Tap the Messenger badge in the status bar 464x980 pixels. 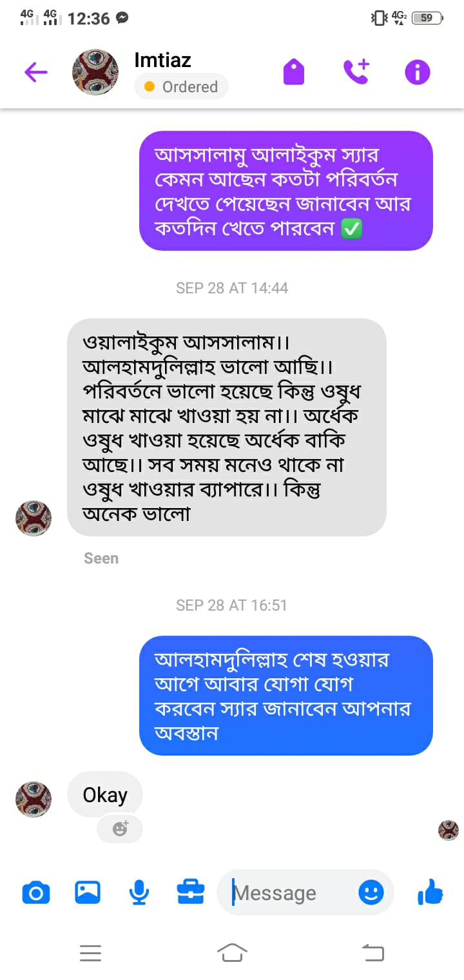click(122, 17)
